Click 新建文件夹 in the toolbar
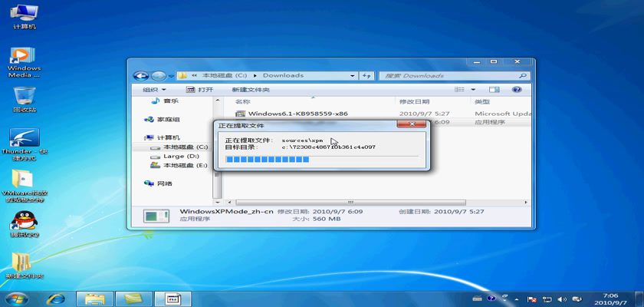Viewport: 644px width, 307px height. pos(250,90)
